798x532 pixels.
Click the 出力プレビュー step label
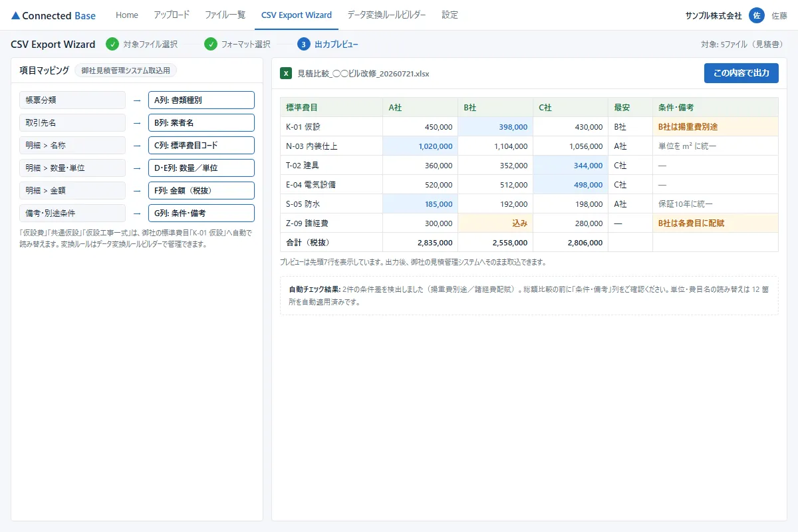pos(336,45)
